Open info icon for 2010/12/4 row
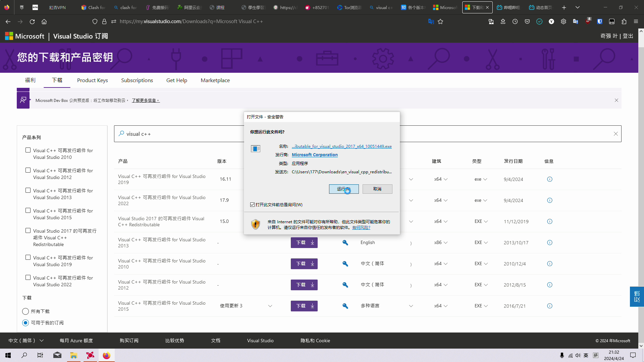 point(549,264)
